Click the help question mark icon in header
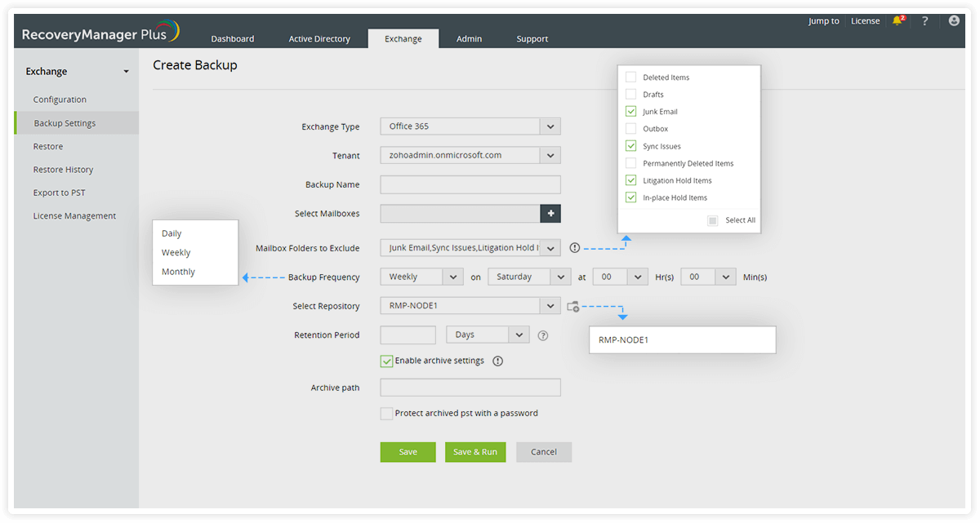The image size is (980, 523). pos(925,21)
